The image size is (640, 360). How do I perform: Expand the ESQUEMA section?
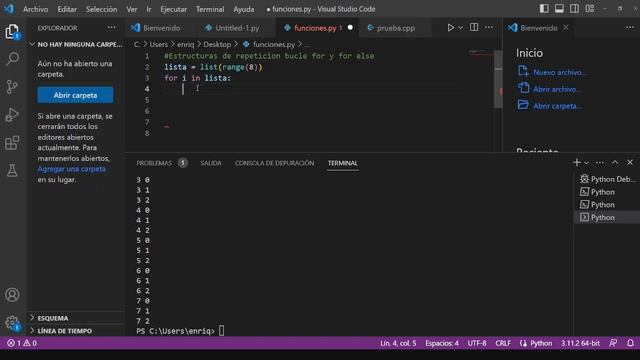click(76, 318)
